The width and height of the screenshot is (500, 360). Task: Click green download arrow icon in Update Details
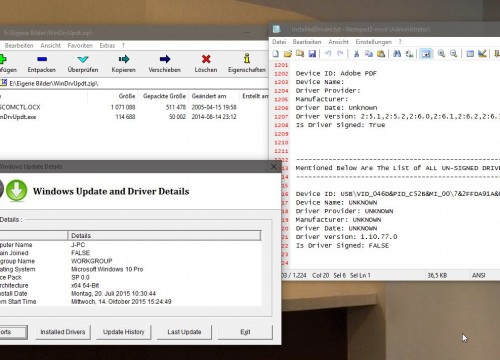(x=17, y=190)
